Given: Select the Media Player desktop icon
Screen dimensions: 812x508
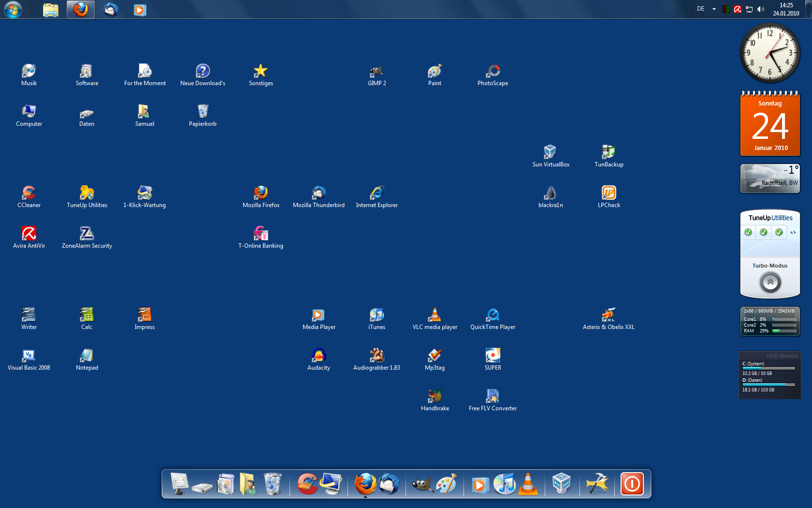Looking at the screenshot, I should (319, 319).
